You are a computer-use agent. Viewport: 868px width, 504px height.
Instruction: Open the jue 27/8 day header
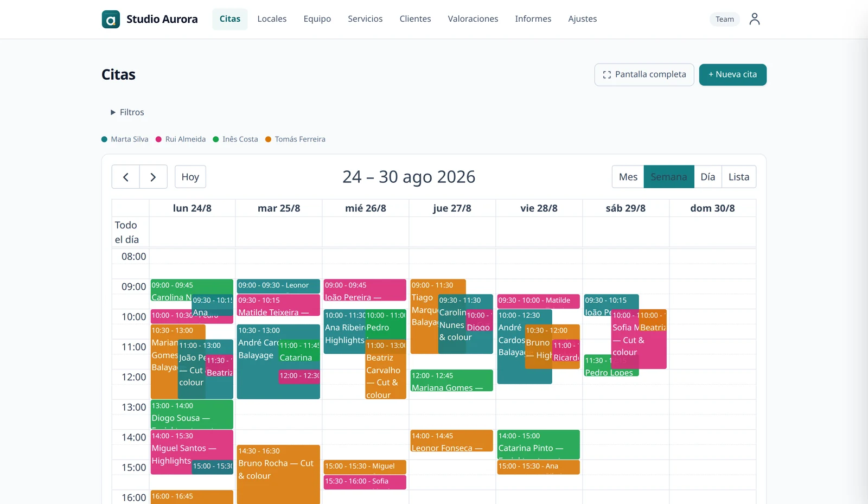click(452, 208)
